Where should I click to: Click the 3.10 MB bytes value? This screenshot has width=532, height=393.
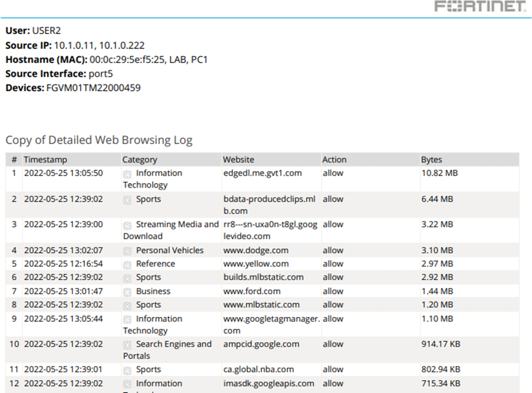(x=437, y=250)
